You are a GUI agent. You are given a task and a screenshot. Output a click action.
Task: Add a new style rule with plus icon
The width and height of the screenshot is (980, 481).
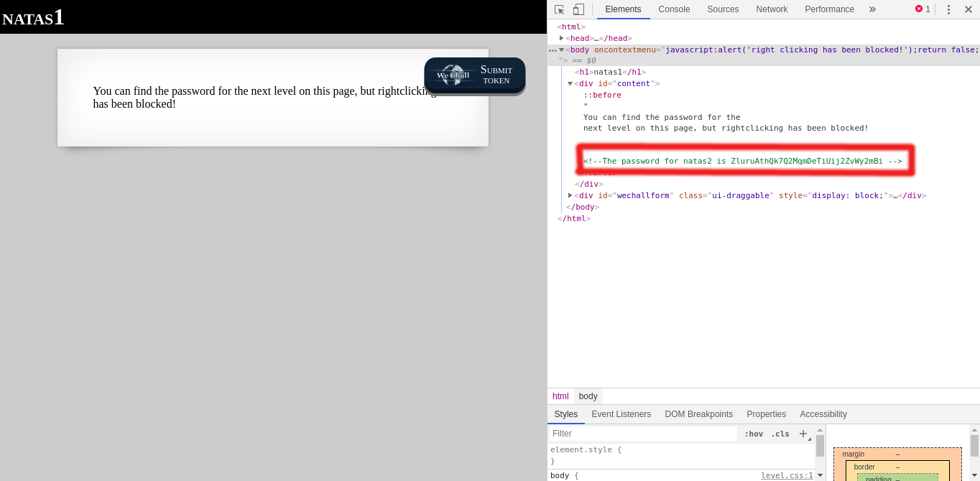pos(804,434)
